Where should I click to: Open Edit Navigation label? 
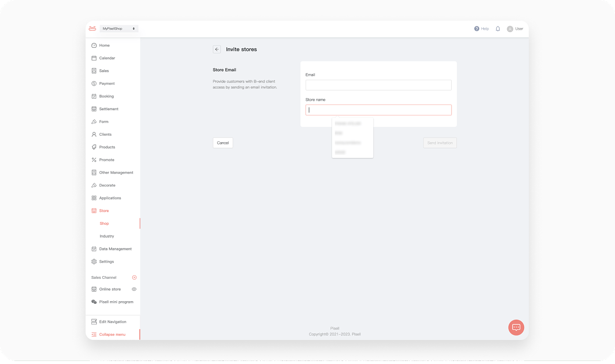(113, 322)
